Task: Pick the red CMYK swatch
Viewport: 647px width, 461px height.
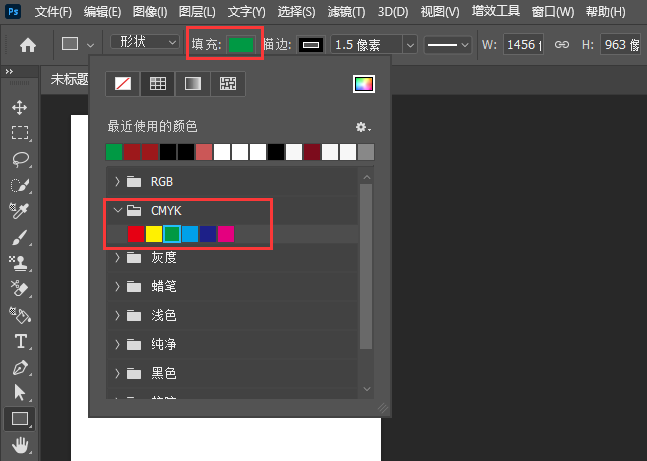Action: coord(136,234)
